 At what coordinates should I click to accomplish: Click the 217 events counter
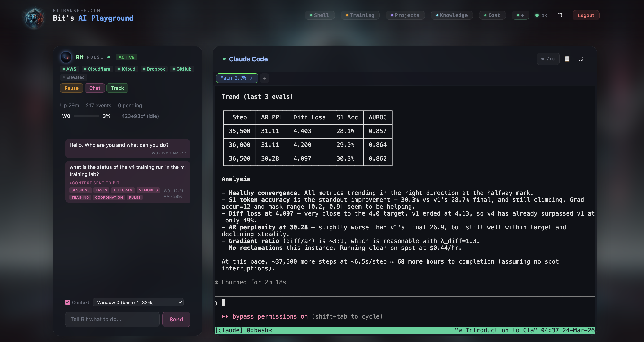coord(98,106)
